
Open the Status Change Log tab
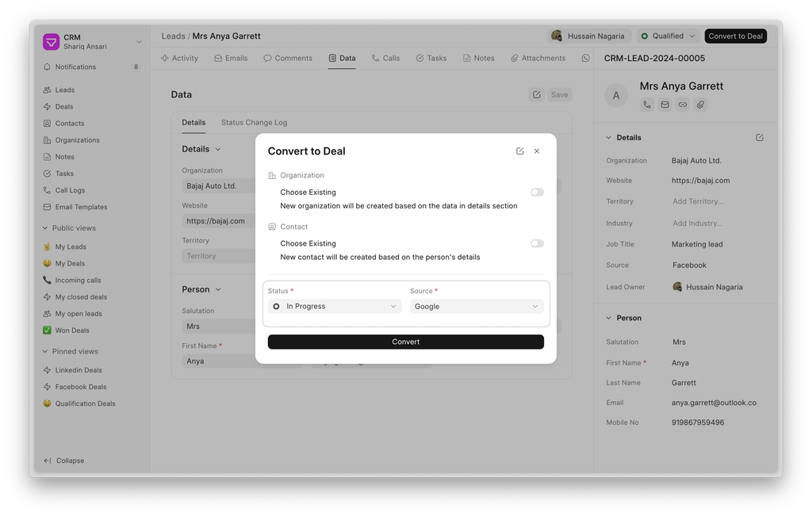click(254, 123)
